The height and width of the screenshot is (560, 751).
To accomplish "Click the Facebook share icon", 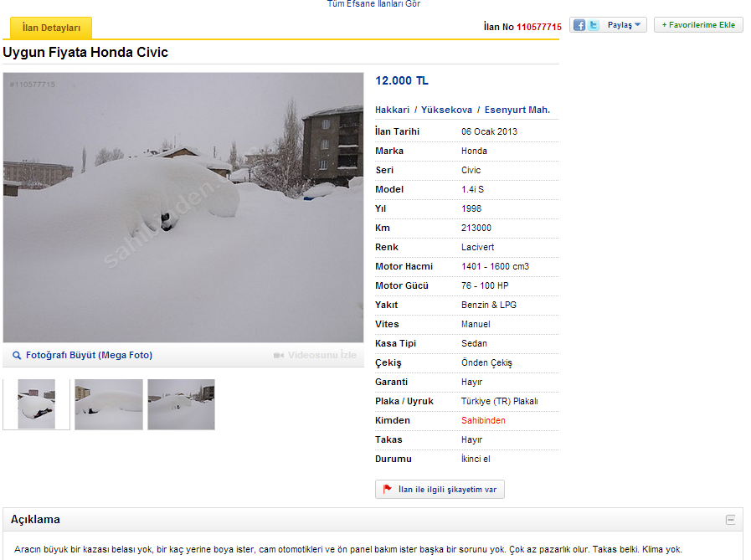I will [x=579, y=25].
